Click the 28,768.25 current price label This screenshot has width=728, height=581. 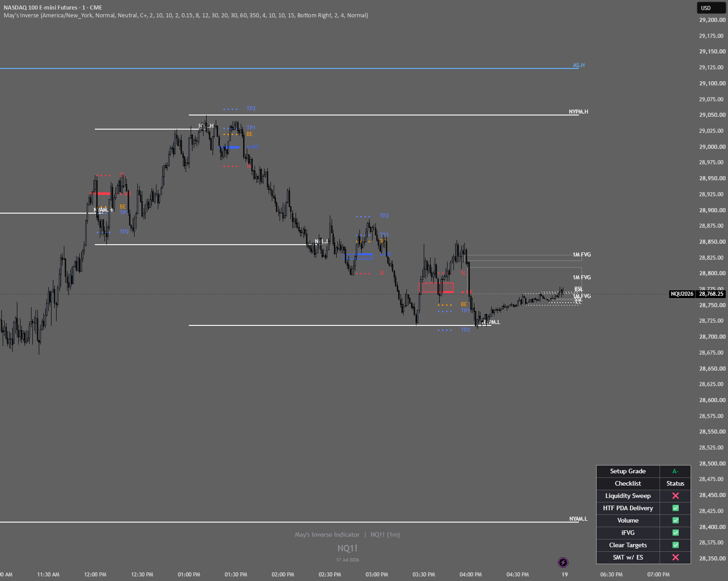[711, 294]
